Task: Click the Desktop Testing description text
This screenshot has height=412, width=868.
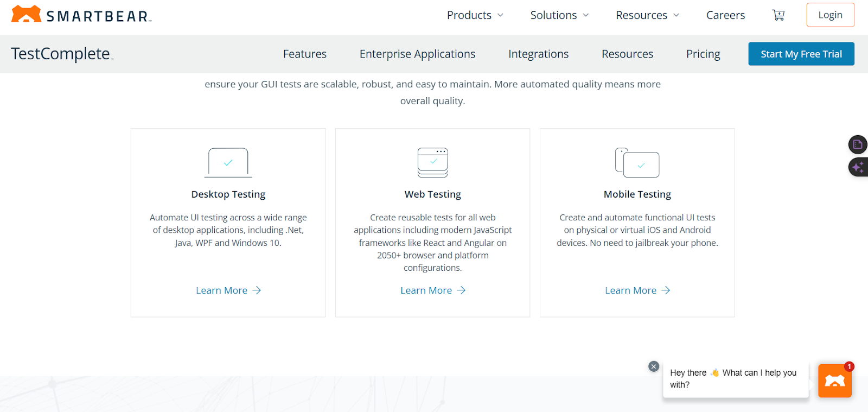Action: coord(228,230)
